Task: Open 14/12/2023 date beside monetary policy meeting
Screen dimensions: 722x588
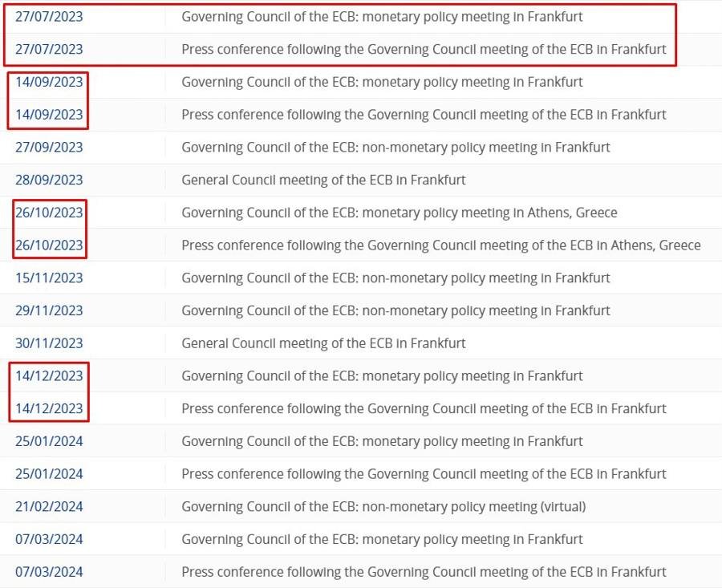Action: click(x=49, y=376)
